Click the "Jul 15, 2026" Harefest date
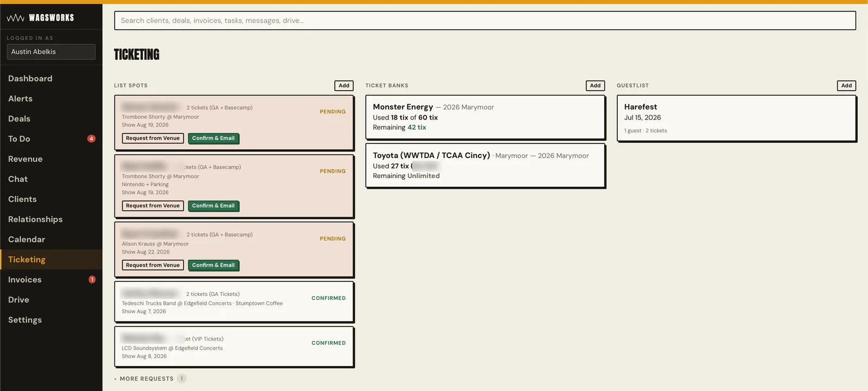The width and height of the screenshot is (868, 391). click(x=642, y=118)
